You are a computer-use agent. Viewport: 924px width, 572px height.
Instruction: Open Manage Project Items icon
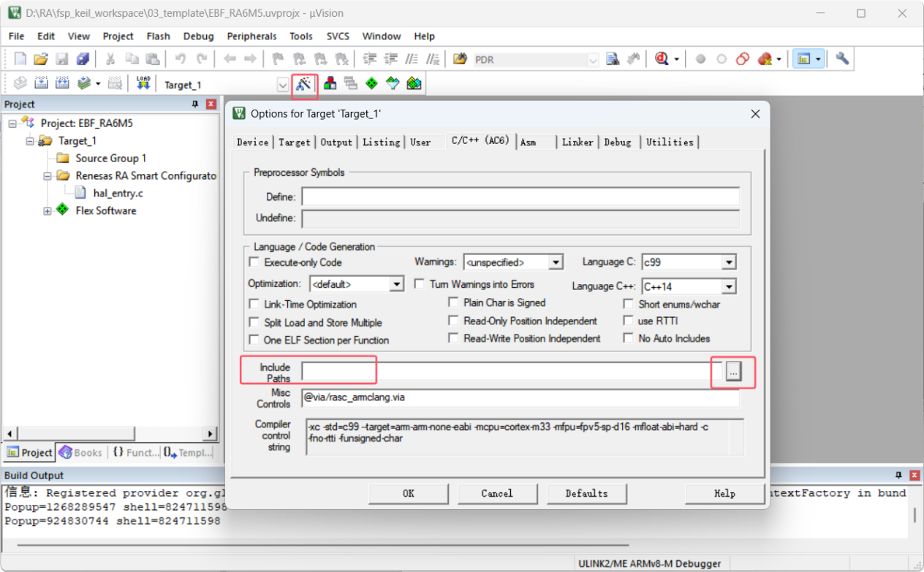point(330,84)
